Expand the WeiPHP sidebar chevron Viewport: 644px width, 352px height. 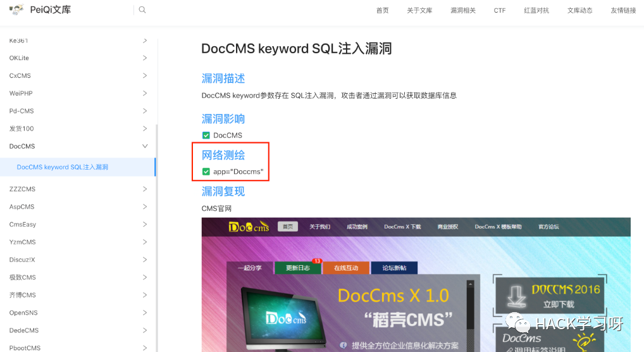click(145, 93)
